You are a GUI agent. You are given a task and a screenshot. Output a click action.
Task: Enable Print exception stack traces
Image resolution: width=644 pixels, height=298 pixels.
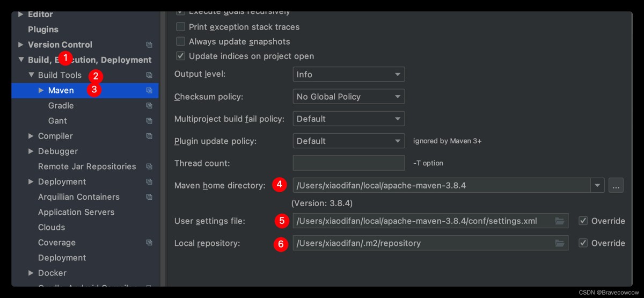click(x=181, y=27)
